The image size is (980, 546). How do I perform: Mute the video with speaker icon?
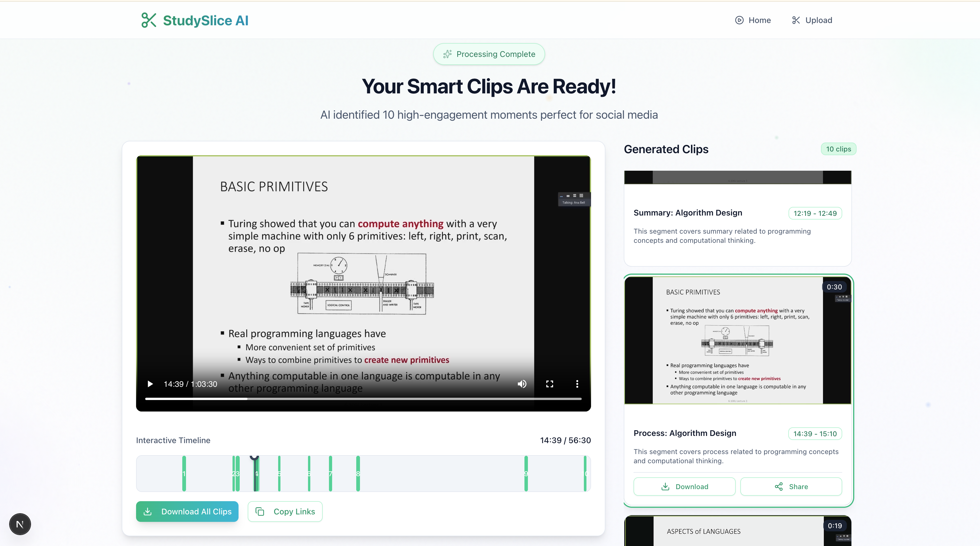tap(522, 384)
